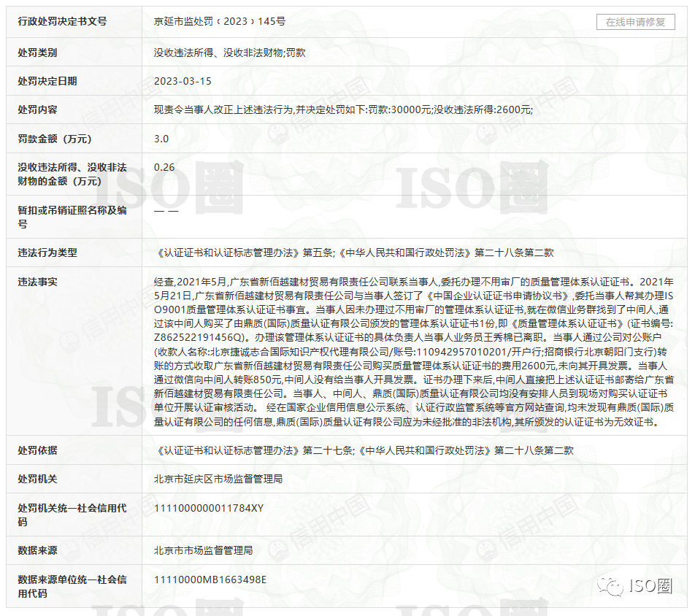Screen dimensions: 695x616
Task: Click the 违法事实 label
Action: tap(38, 282)
